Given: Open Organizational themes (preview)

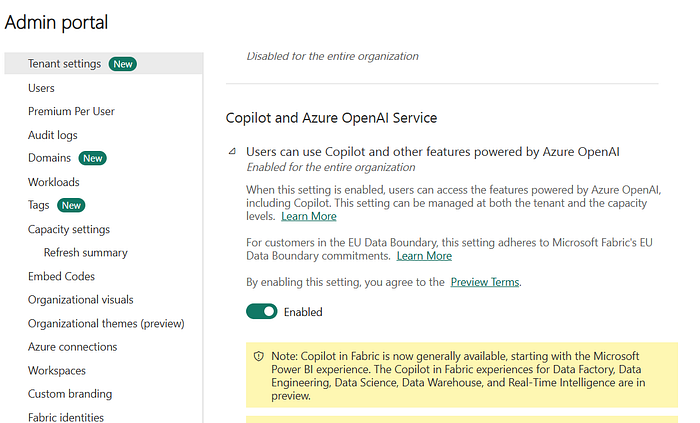Looking at the screenshot, I should 106,323.
